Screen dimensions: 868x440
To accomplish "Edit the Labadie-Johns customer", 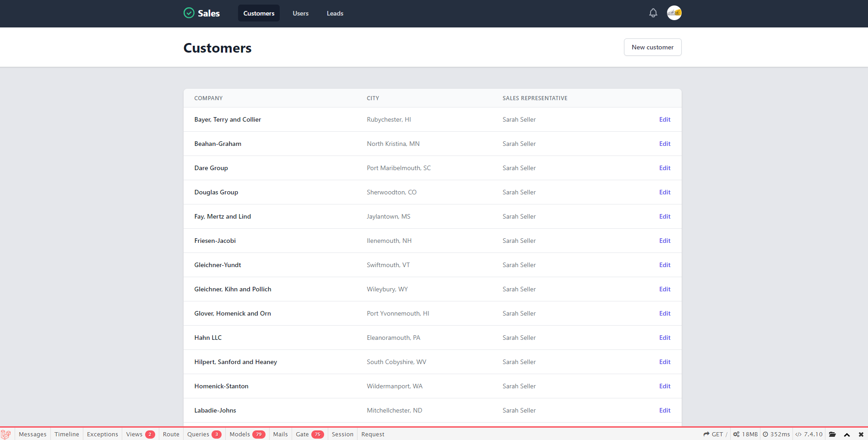I will pyautogui.click(x=665, y=410).
